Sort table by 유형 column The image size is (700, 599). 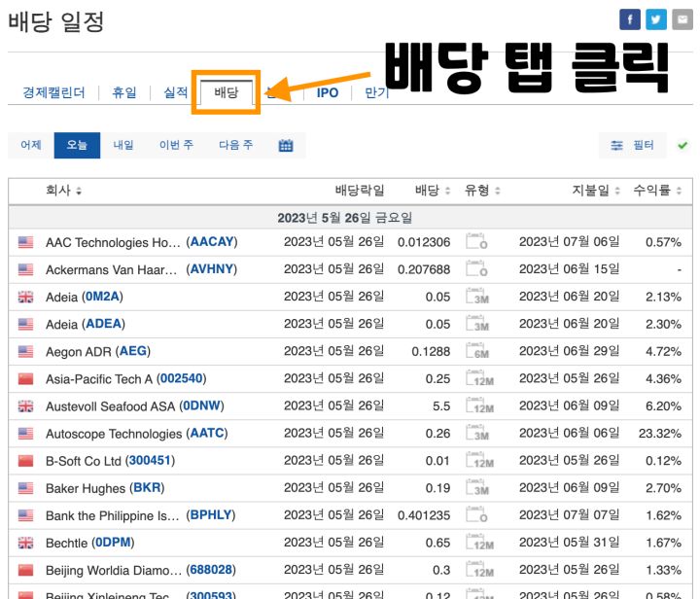482,191
